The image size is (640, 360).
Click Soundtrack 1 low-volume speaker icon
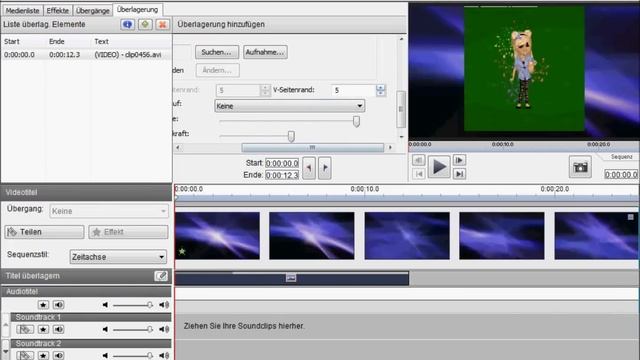coord(105,329)
